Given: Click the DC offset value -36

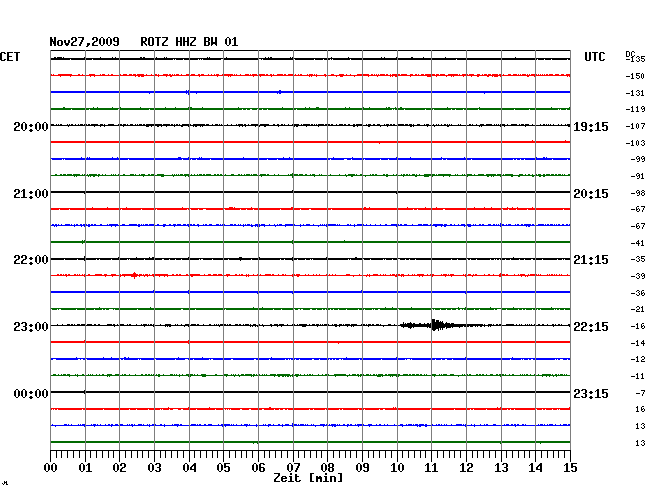Looking at the screenshot, I should 638,293.
